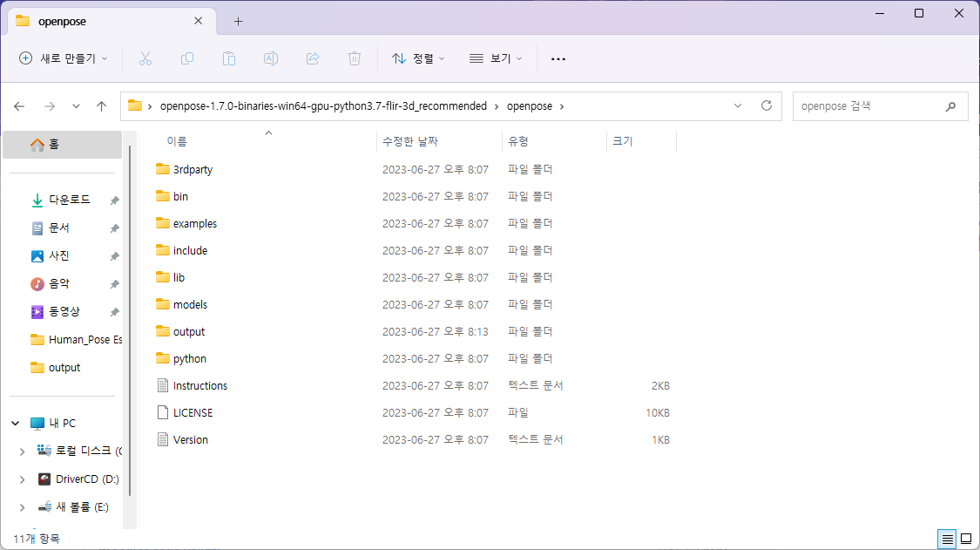Image resolution: width=980 pixels, height=550 pixels.
Task: Select 홈 in navigation pane
Action: pos(63,145)
